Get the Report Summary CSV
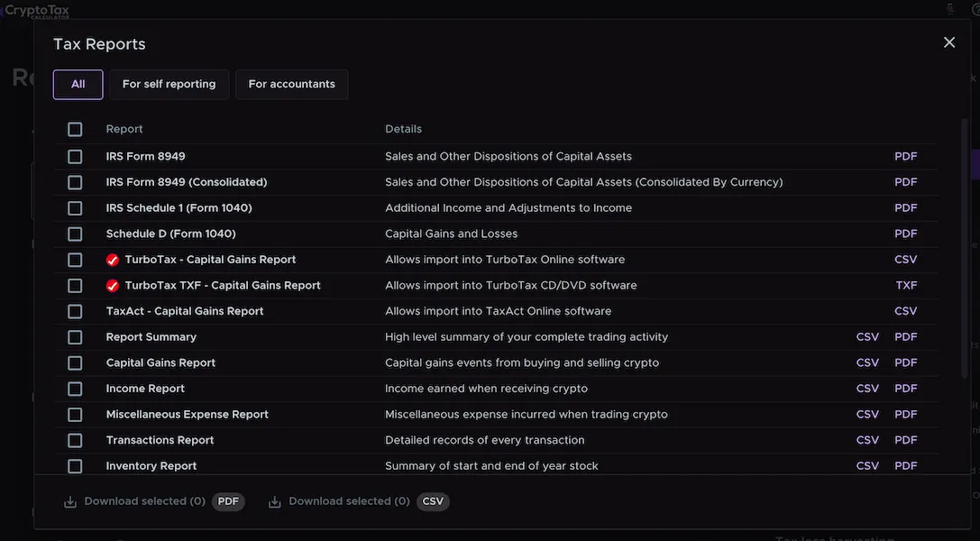This screenshot has height=541, width=980. coord(867,336)
